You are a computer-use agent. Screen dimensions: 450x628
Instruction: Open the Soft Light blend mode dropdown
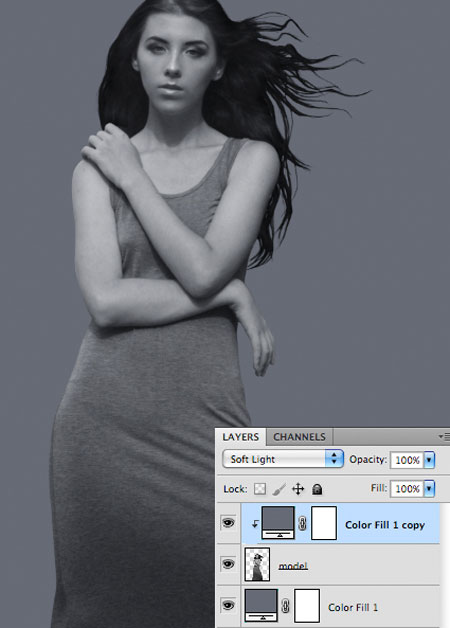pyautogui.click(x=283, y=459)
